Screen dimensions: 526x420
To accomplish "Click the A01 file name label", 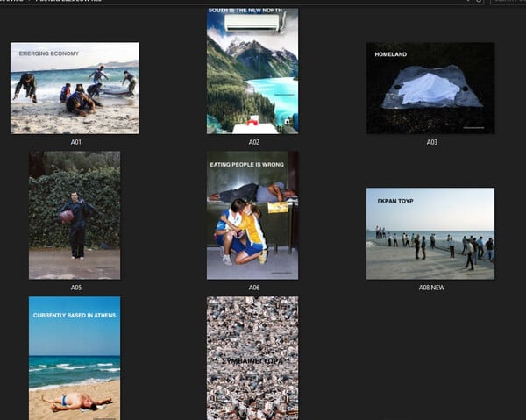I will pyautogui.click(x=75, y=142).
